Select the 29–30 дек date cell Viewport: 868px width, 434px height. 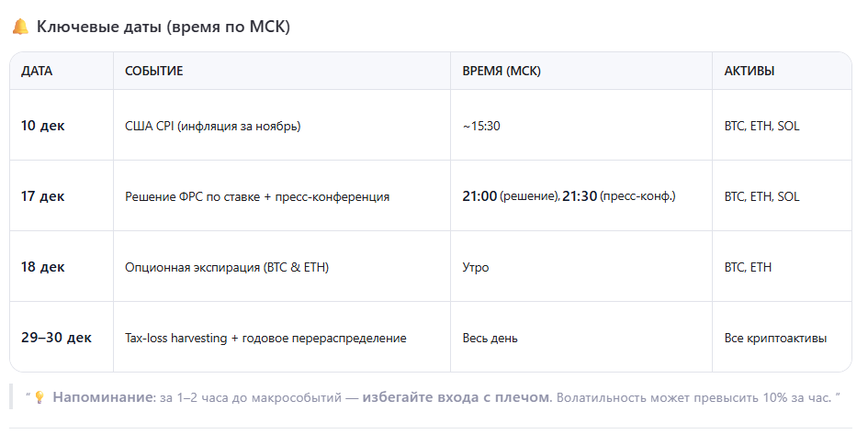coord(56,338)
